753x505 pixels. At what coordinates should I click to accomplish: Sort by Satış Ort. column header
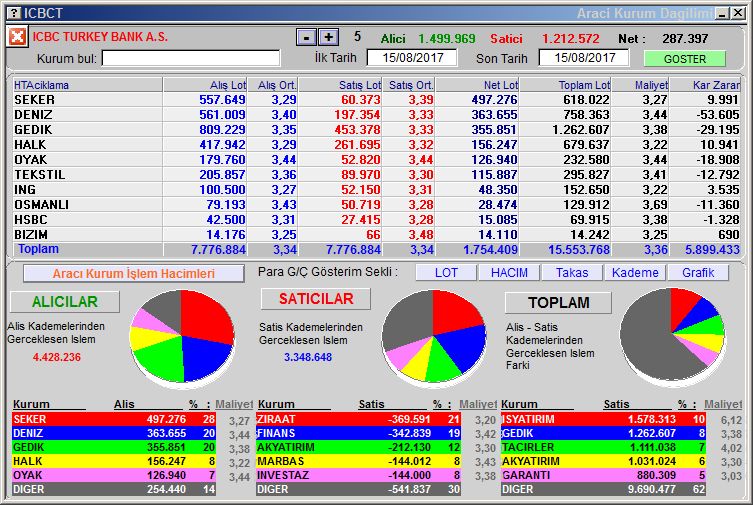click(x=408, y=85)
